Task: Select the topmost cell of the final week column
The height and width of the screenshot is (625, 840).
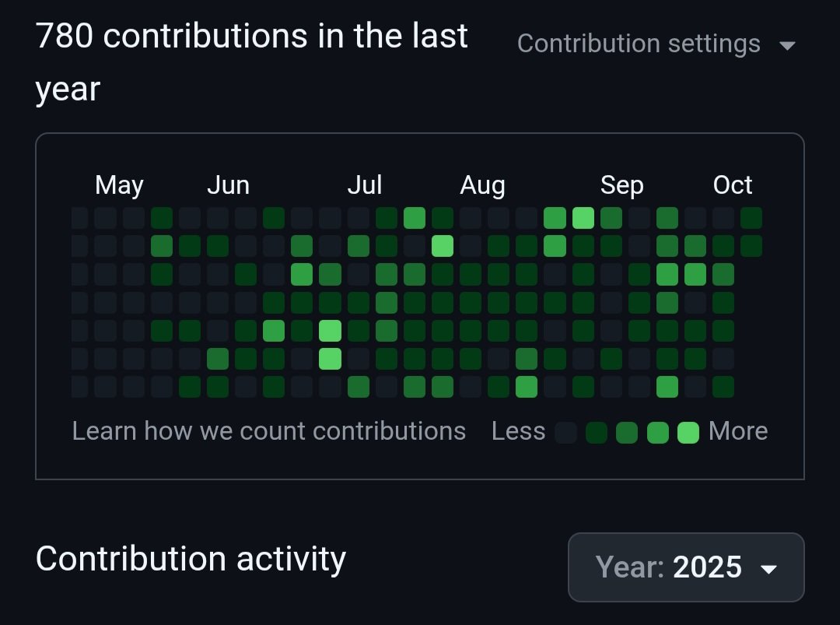Action: (751, 218)
